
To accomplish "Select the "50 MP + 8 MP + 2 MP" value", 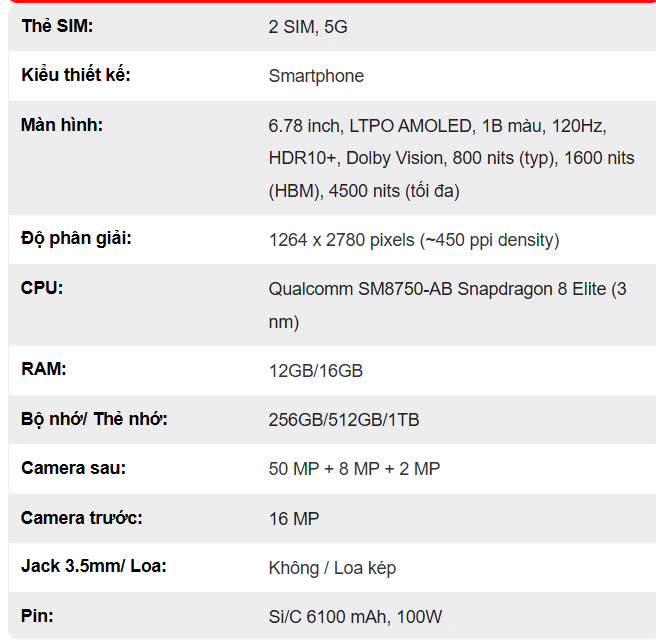I will (x=354, y=469).
